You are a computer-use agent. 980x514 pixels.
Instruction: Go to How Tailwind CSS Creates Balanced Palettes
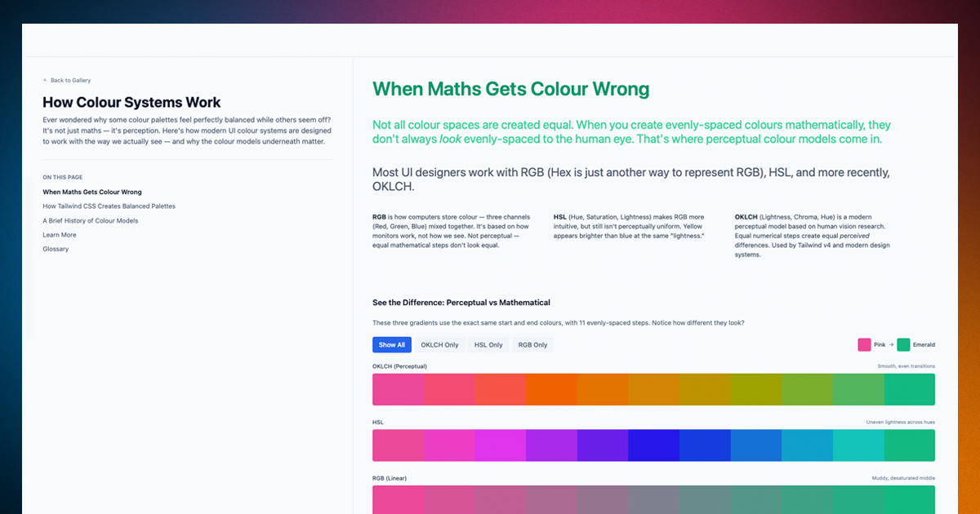coord(109,206)
